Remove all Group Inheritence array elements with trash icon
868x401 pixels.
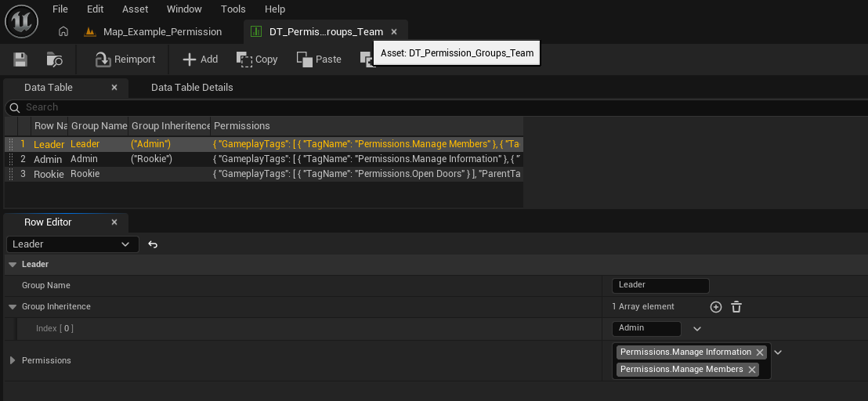736,307
